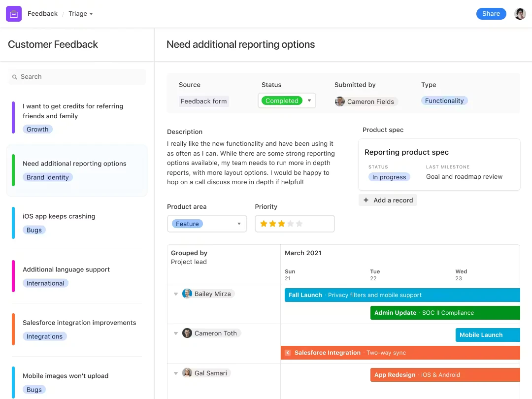Open the Status dropdown showing Completed

pyautogui.click(x=309, y=100)
